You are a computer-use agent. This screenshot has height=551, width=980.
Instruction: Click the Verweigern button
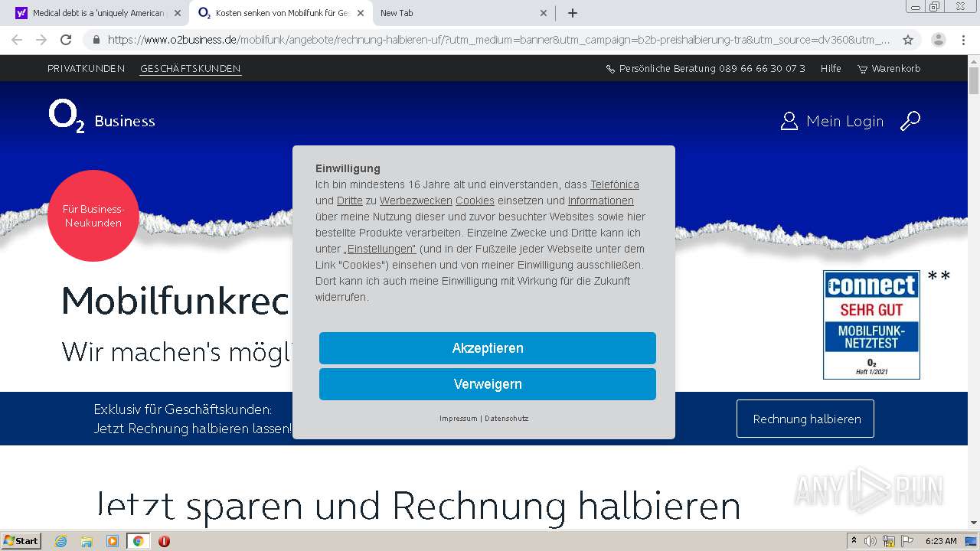[x=488, y=384]
